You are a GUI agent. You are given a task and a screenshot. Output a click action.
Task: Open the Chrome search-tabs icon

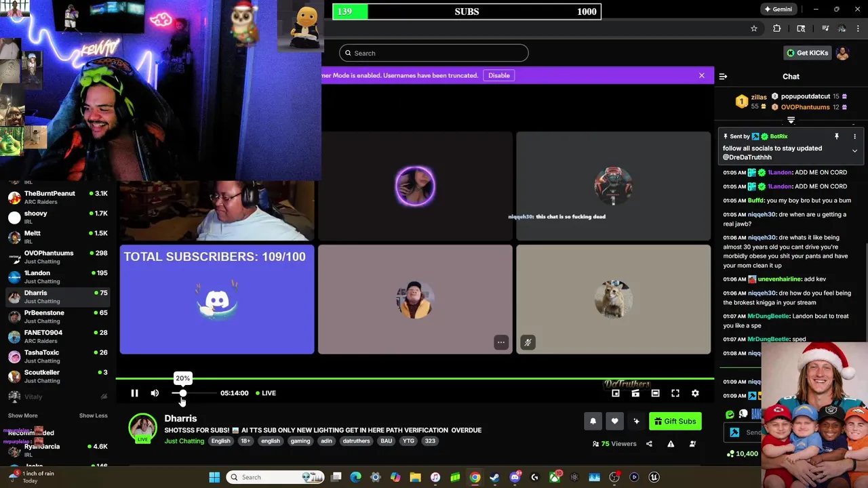[801, 28]
